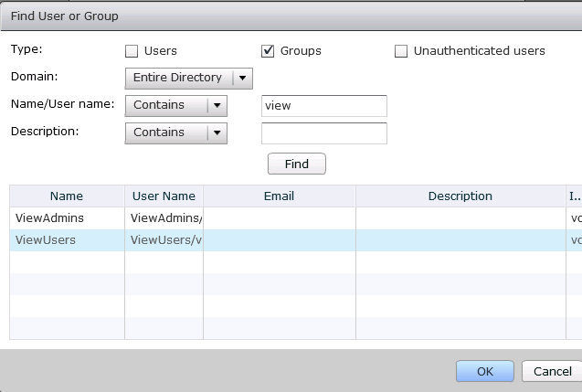Sort by the Description column header

(x=460, y=196)
